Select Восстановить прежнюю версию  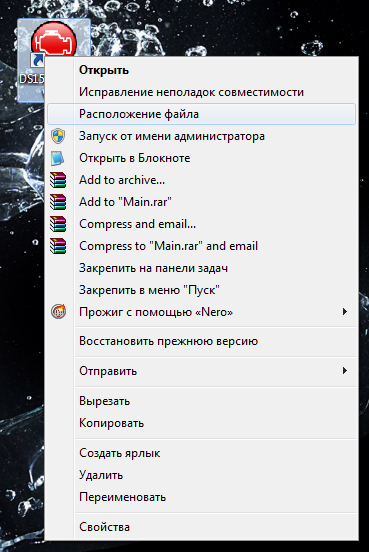point(201,341)
